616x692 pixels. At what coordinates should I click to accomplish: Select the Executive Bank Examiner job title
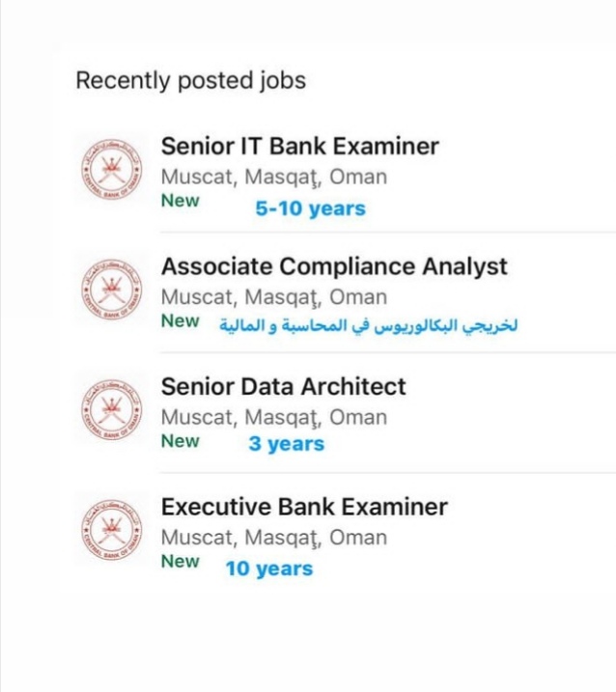click(x=304, y=507)
